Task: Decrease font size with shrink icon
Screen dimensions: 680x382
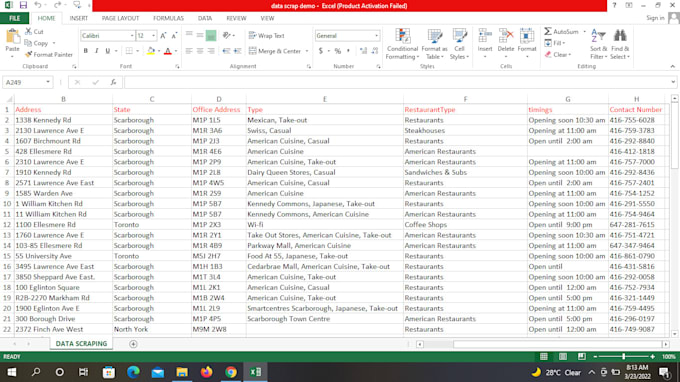Action: point(174,36)
